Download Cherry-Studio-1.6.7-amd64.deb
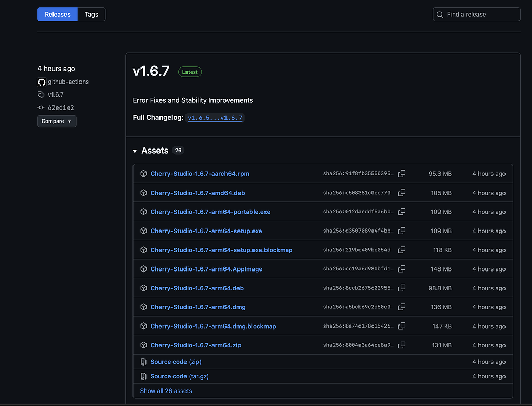532x406 pixels. coord(198,193)
